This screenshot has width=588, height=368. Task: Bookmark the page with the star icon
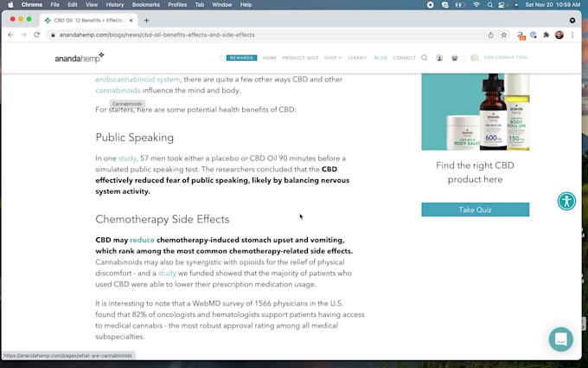tap(503, 35)
